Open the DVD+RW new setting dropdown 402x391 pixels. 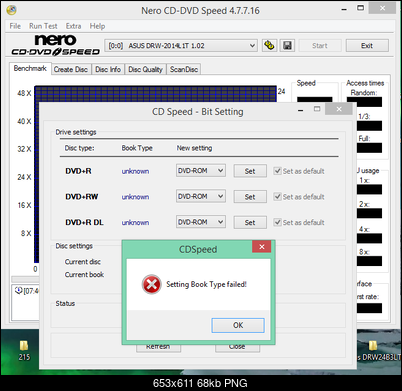click(x=201, y=196)
